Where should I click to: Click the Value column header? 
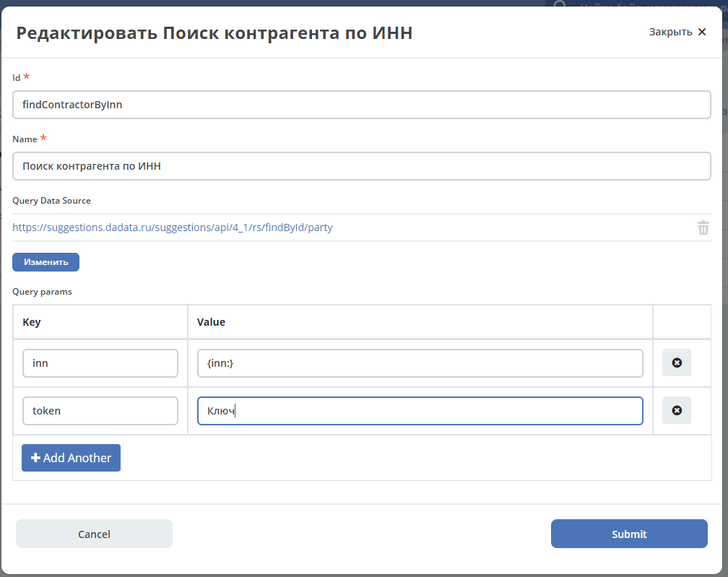click(211, 322)
